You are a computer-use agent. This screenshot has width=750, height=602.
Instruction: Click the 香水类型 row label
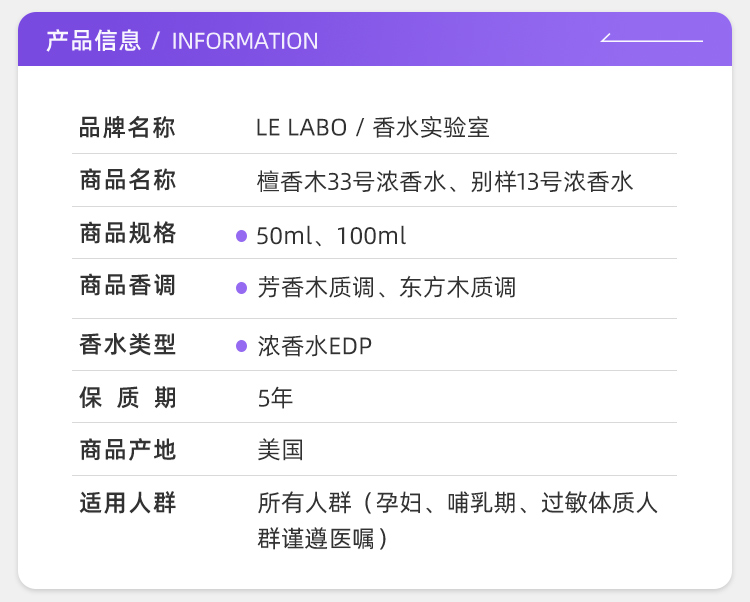pos(127,345)
